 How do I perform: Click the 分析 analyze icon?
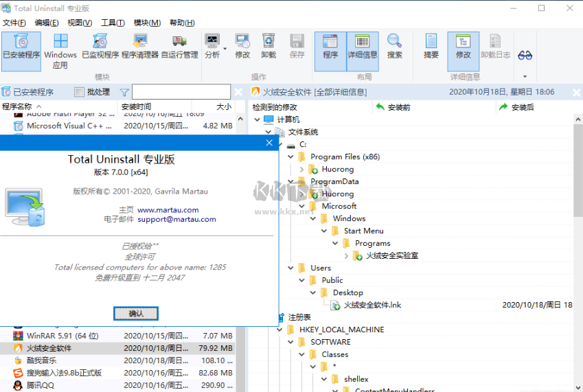point(212,47)
